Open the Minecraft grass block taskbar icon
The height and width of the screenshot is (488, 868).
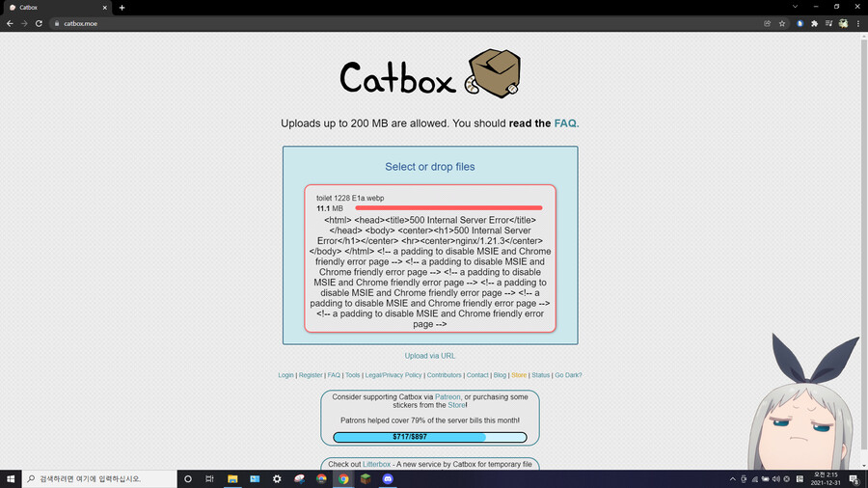(x=366, y=478)
